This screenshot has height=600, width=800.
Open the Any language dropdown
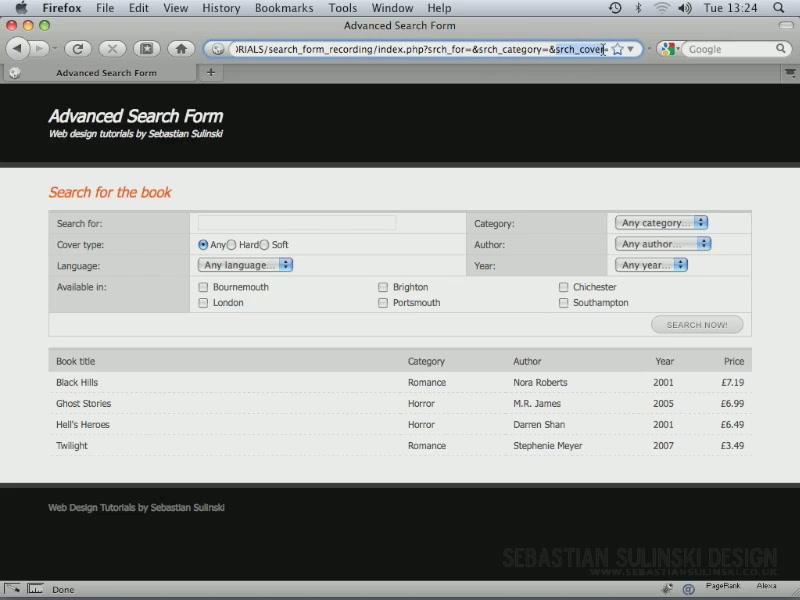[x=245, y=265]
